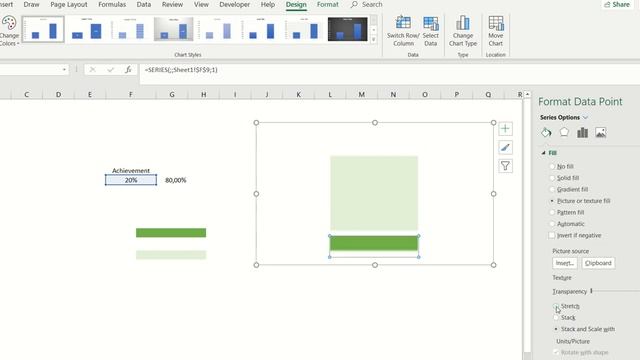Click the formula bar SERIES formula
Image resolution: width=640 pixels, height=360 pixels.
coord(181,70)
